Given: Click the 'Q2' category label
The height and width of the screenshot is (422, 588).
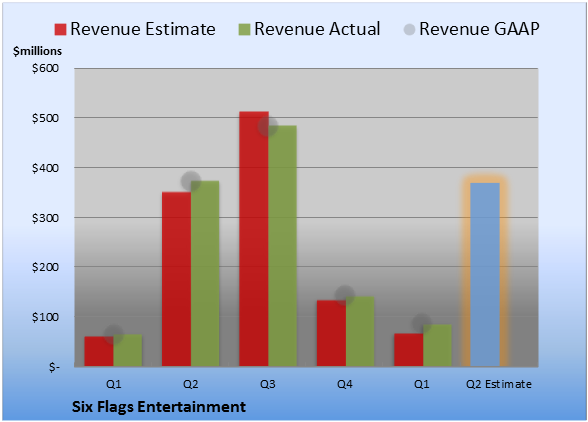Looking at the screenshot, I should (x=190, y=384).
